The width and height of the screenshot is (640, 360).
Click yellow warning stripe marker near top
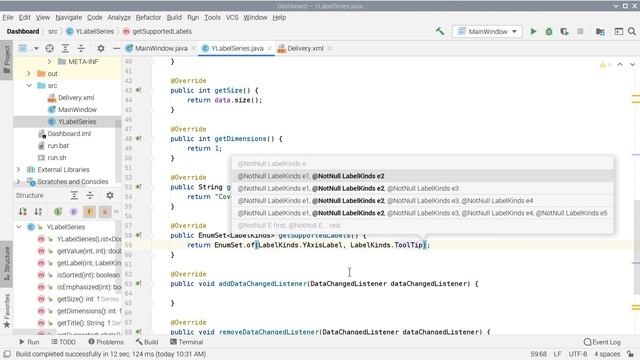click(636, 96)
